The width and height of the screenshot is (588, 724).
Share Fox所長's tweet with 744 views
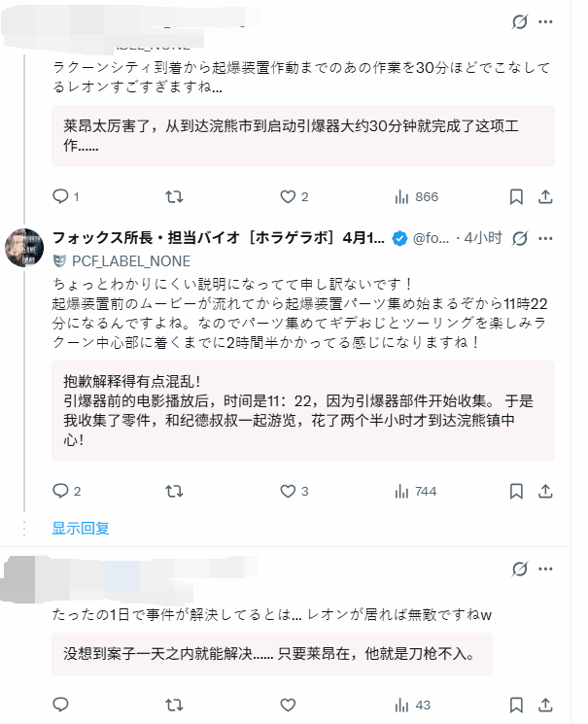tap(546, 492)
